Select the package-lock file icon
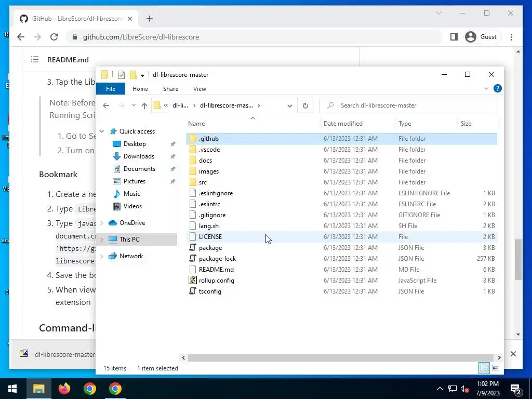 [x=193, y=259]
